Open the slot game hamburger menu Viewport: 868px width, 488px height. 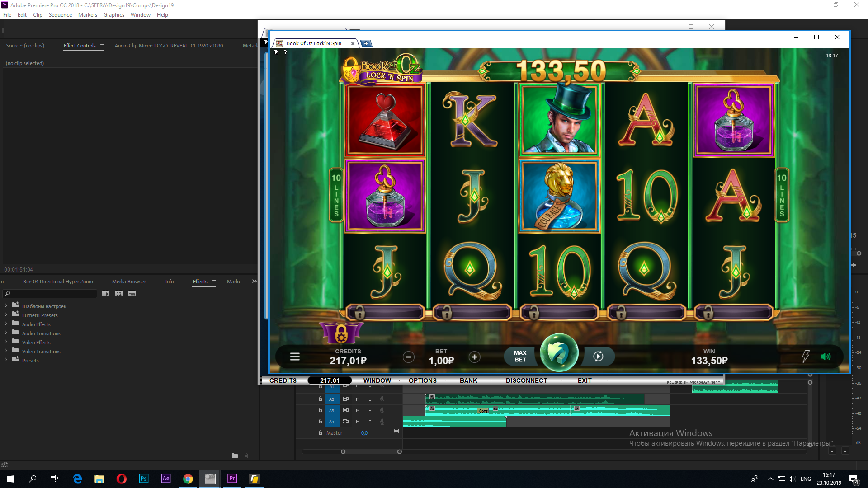point(295,357)
